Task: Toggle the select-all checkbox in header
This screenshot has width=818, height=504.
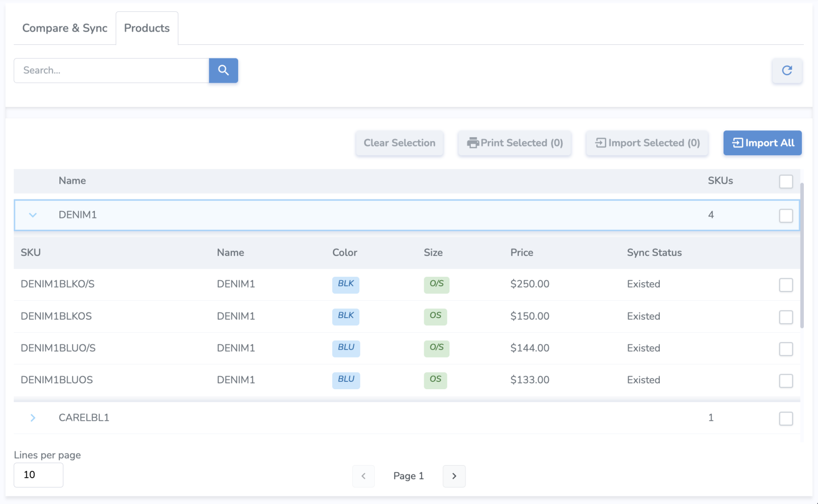Action: (786, 181)
